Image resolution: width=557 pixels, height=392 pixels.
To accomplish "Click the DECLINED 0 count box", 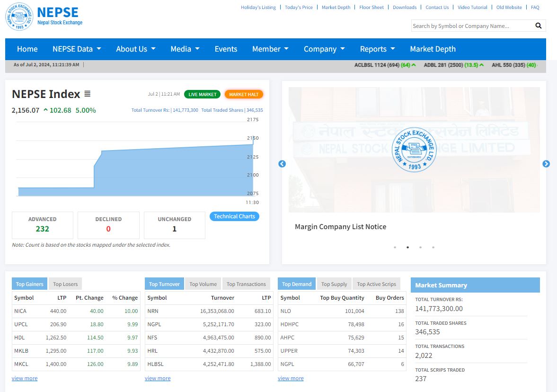I will tap(108, 225).
